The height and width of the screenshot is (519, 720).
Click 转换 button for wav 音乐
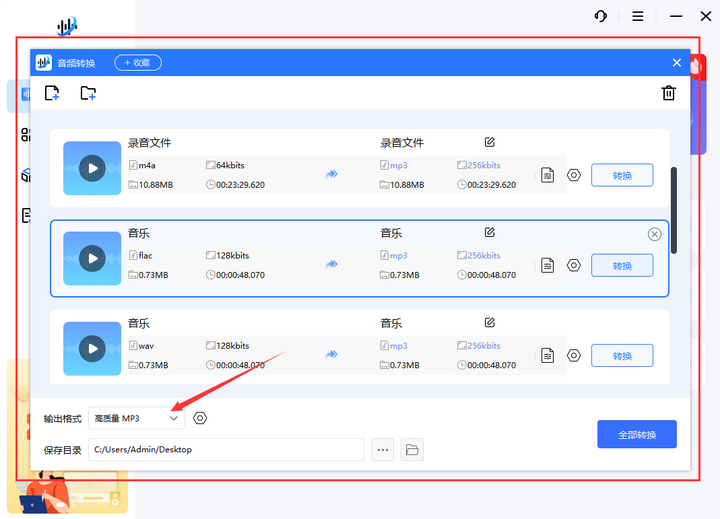point(622,355)
